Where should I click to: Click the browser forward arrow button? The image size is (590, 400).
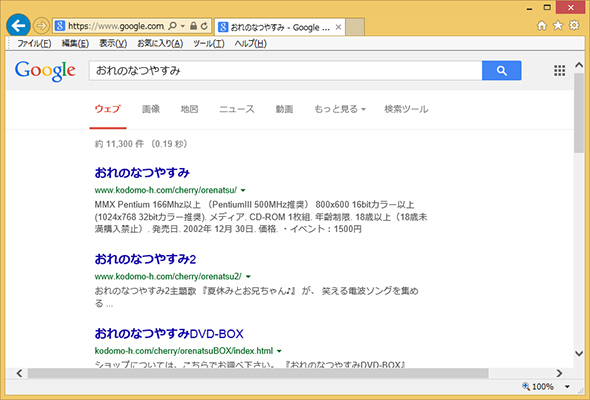41,26
